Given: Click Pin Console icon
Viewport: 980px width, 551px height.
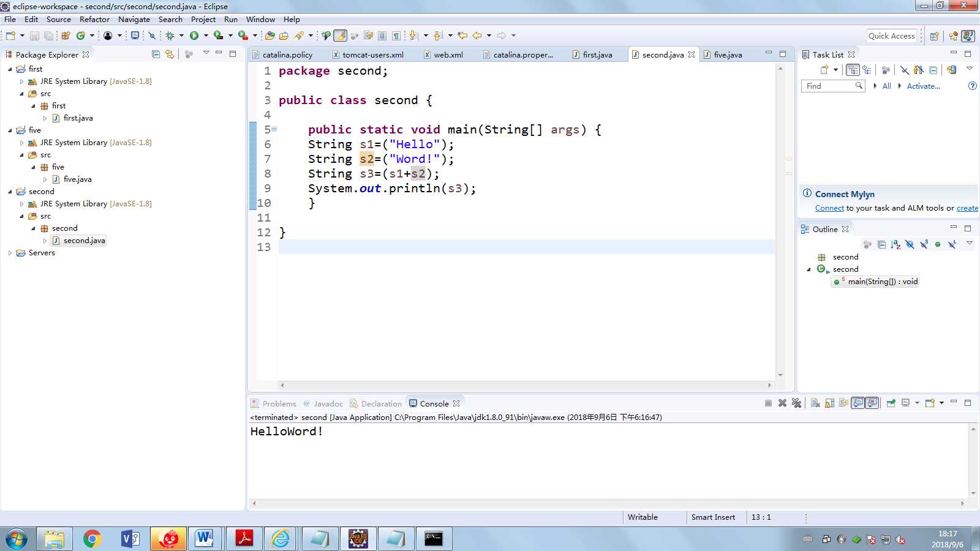Looking at the screenshot, I should [x=891, y=403].
